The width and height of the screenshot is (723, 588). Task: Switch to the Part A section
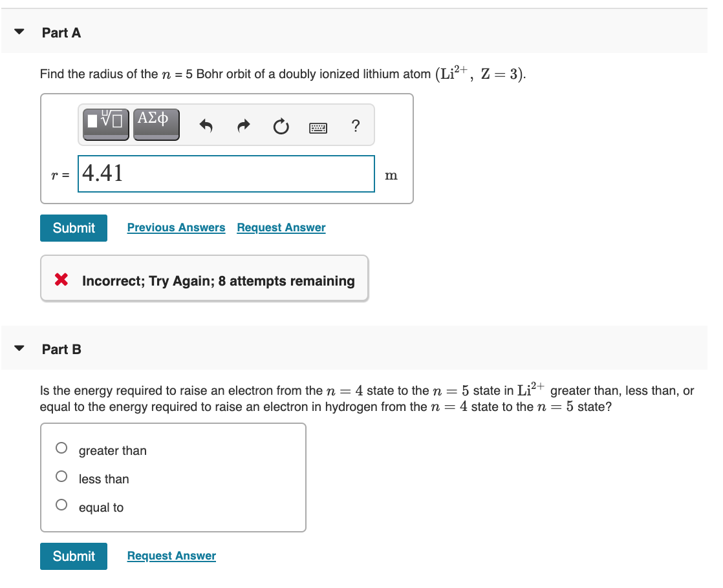(x=61, y=32)
